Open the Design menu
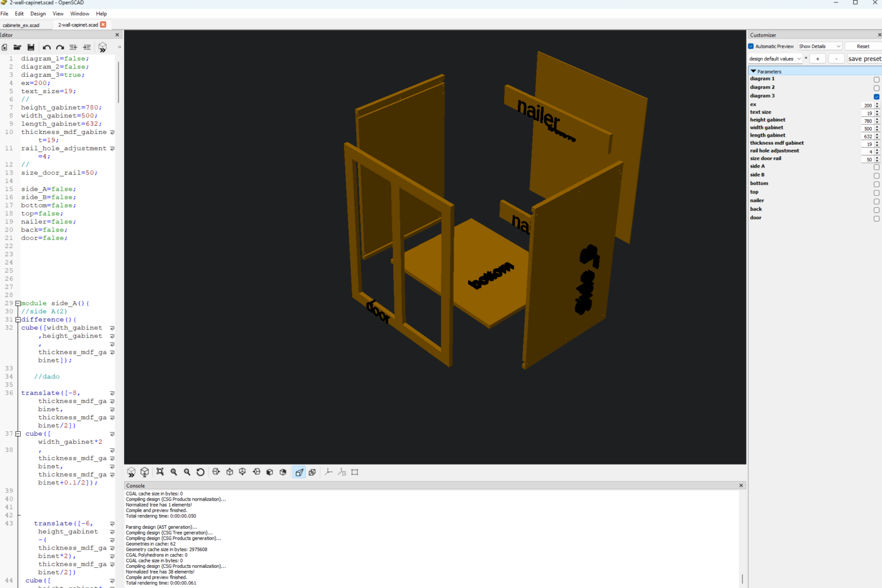Image resolution: width=882 pixels, height=588 pixels. coord(38,14)
